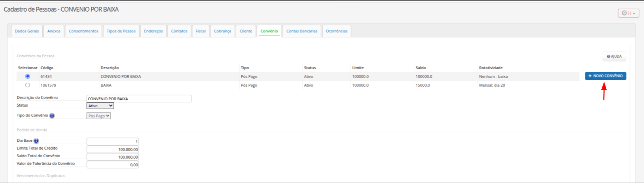Select convênio 1061579 radio button
The image size is (644, 183).
click(28, 85)
